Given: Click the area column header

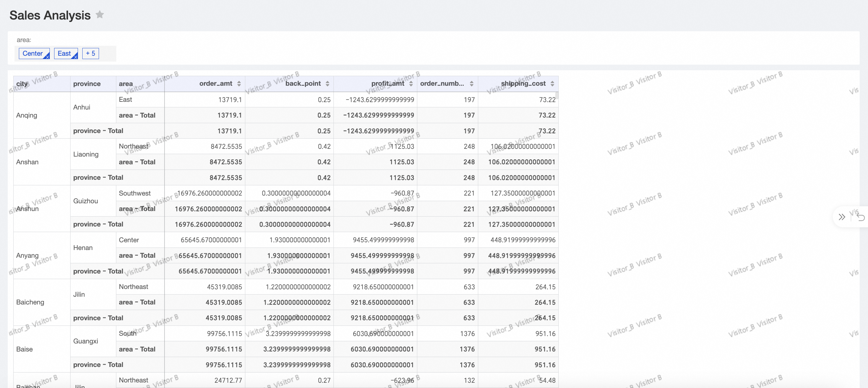Looking at the screenshot, I should pyautogui.click(x=125, y=84).
